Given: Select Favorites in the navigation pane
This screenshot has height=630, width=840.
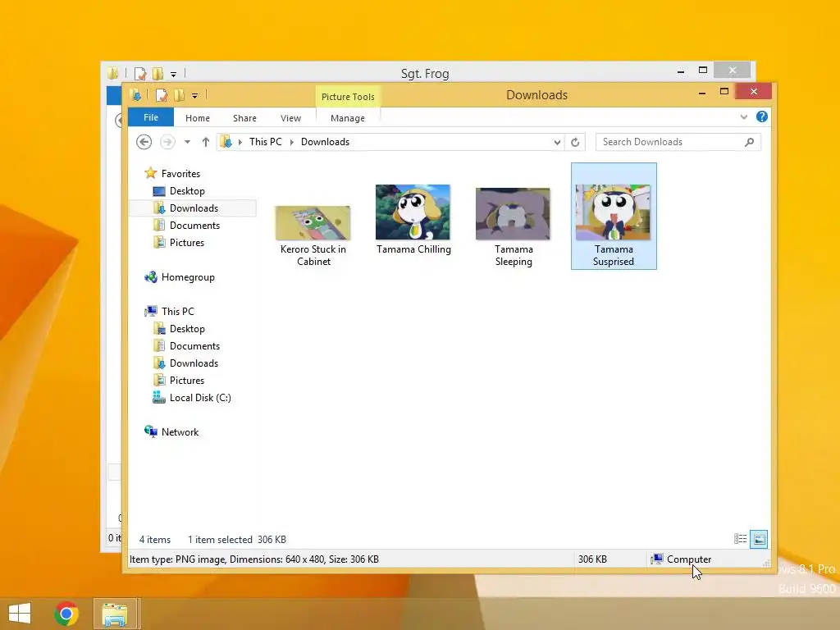Looking at the screenshot, I should pyautogui.click(x=180, y=174).
